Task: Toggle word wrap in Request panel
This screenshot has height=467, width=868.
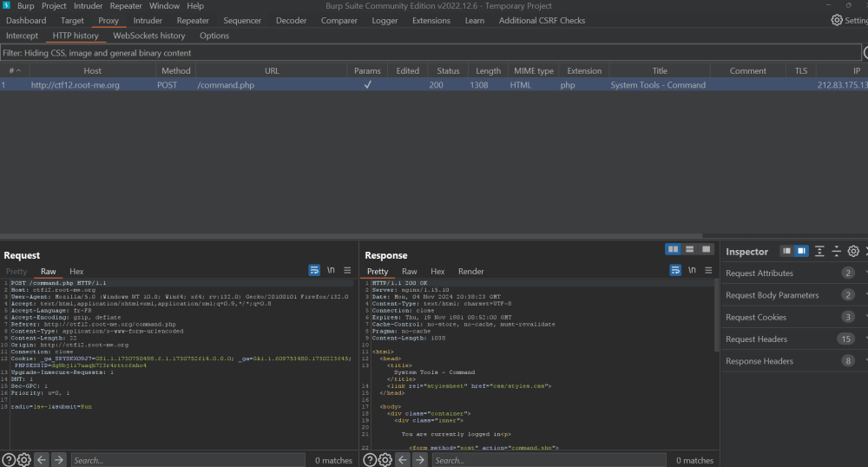Action: 314,270
